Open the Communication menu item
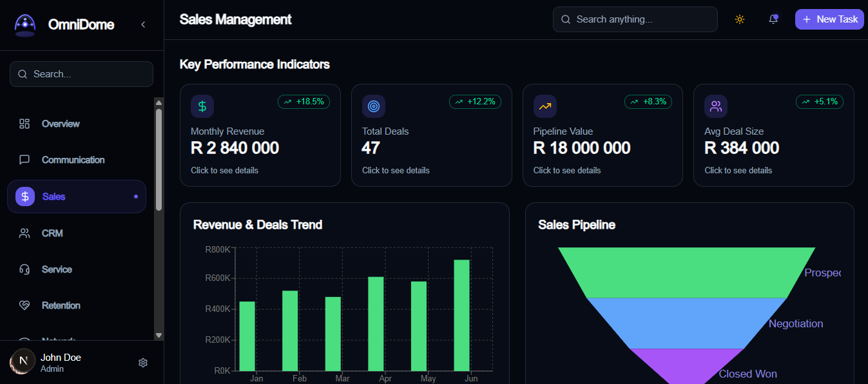 point(77,160)
